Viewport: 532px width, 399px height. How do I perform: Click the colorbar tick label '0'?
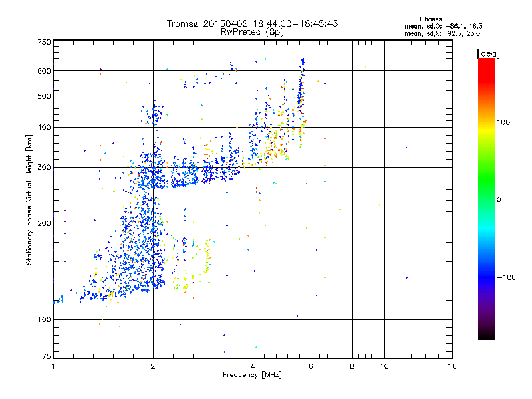click(499, 200)
